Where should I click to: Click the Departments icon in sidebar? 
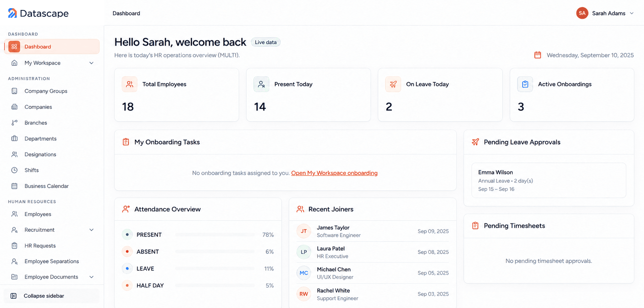pos(14,139)
